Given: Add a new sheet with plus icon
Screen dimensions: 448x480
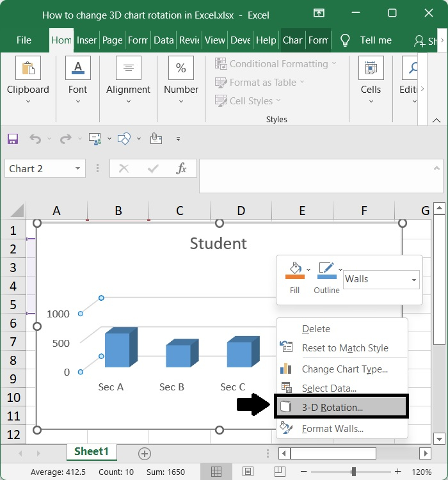Looking at the screenshot, I should coord(145,454).
